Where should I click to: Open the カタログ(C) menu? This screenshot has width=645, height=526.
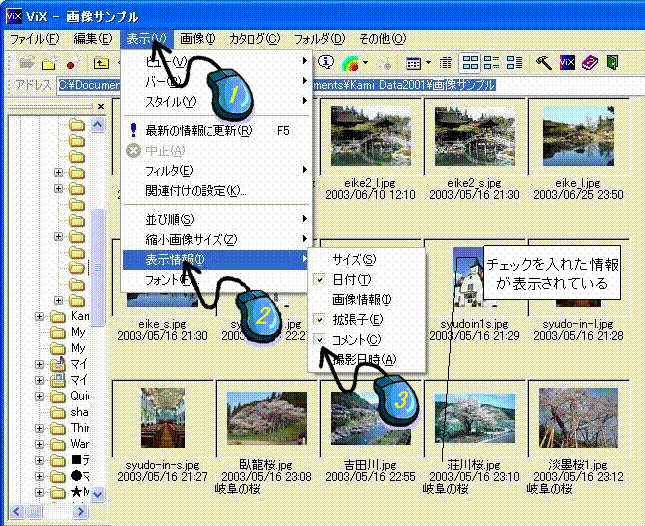point(254,39)
